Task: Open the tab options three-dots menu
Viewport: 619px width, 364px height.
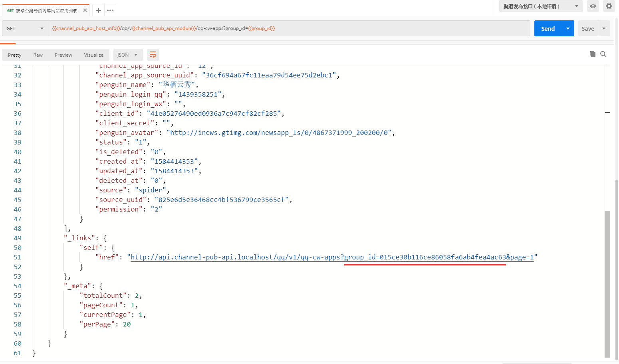Action: click(x=110, y=10)
